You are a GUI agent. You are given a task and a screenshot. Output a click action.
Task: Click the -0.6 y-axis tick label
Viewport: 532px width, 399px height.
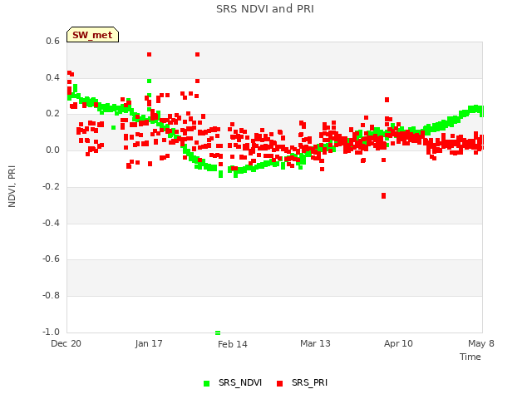pyautogui.click(x=51, y=259)
